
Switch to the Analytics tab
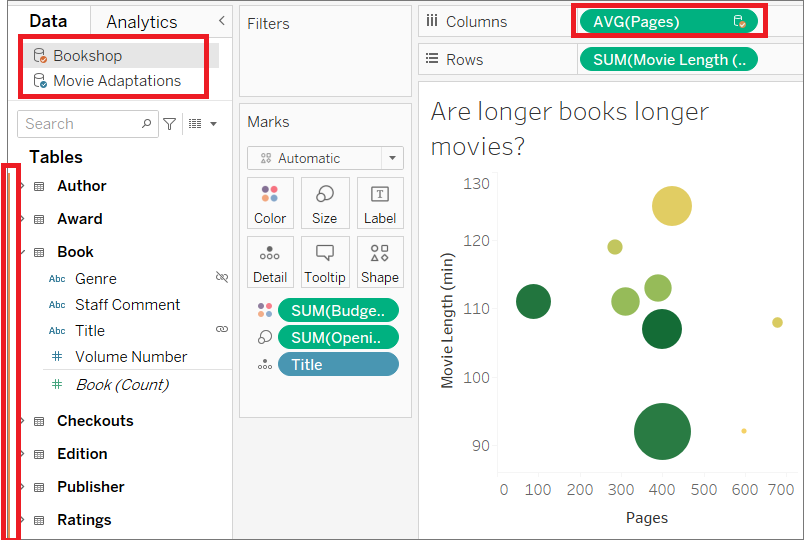tap(141, 22)
